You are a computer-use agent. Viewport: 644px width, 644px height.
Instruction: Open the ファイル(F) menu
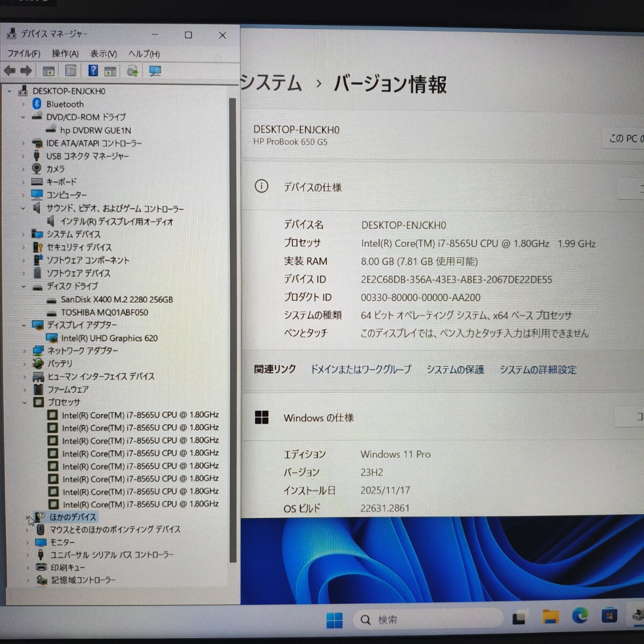pyautogui.click(x=24, y=54)
